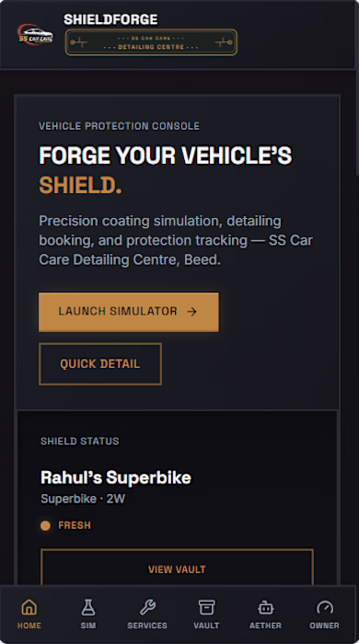This screenshot has width=359, height=644.
Task: Launch the simulator with the orange button
Action: pyautogui.click(x=129, y=312)
